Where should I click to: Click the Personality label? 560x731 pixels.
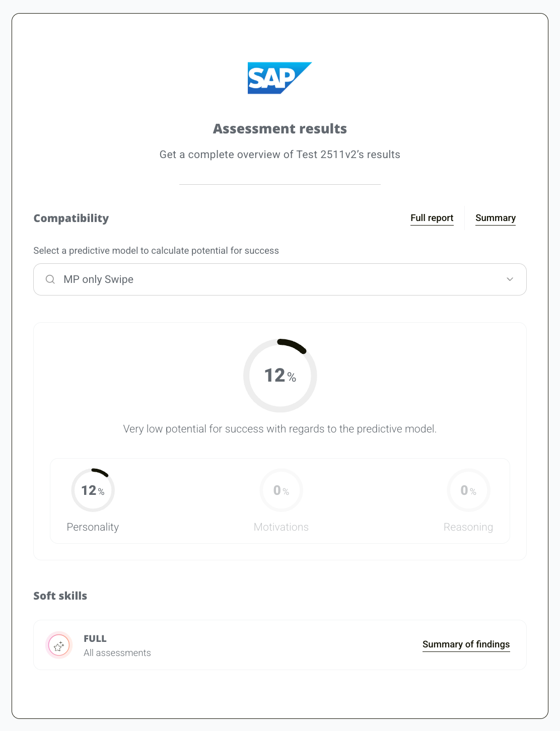pyautogui.click(x=93, y=527)
